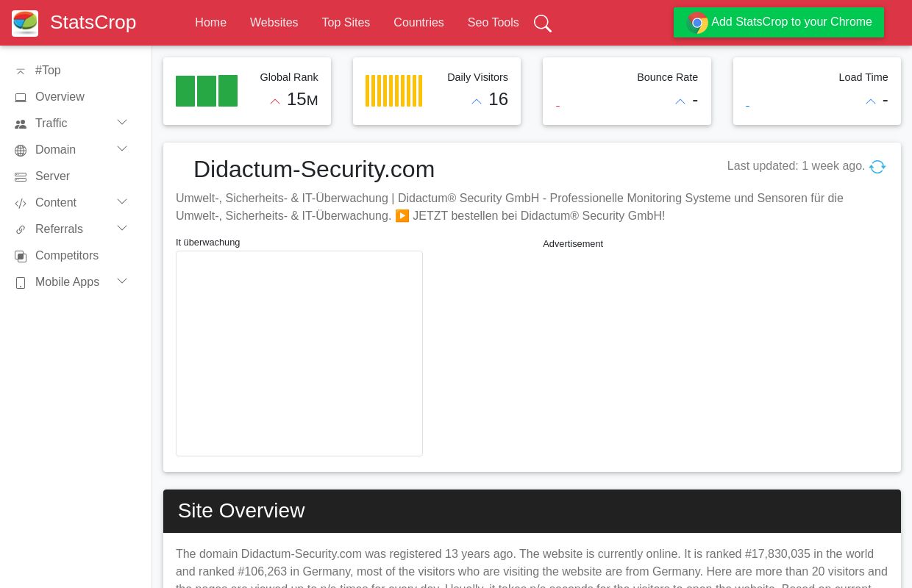Select the Countries menu item

[418, 23]
